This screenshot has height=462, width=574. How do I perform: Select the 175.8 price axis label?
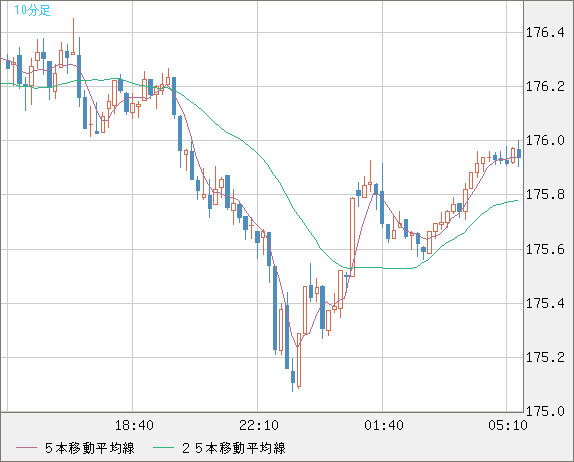pos(545,195)
